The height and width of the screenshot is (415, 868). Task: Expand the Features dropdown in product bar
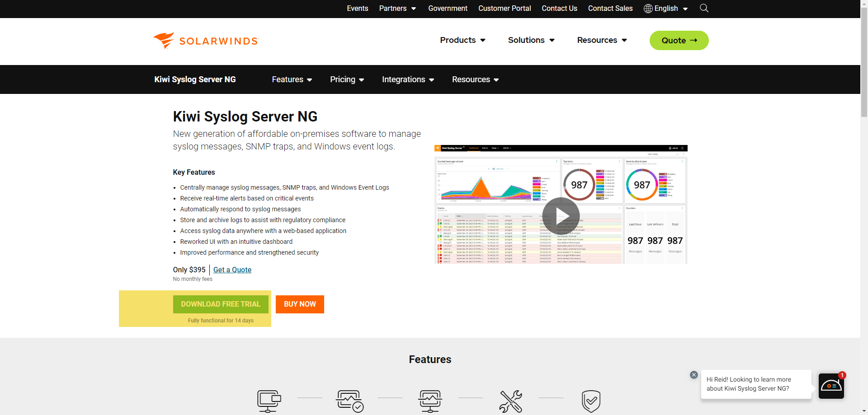[292, 79]
